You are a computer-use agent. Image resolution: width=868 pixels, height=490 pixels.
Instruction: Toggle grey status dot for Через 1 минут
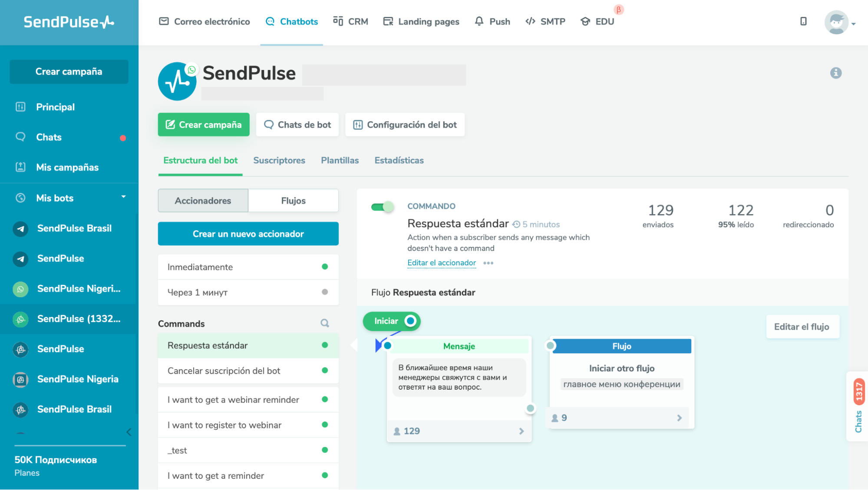[324, 292]
